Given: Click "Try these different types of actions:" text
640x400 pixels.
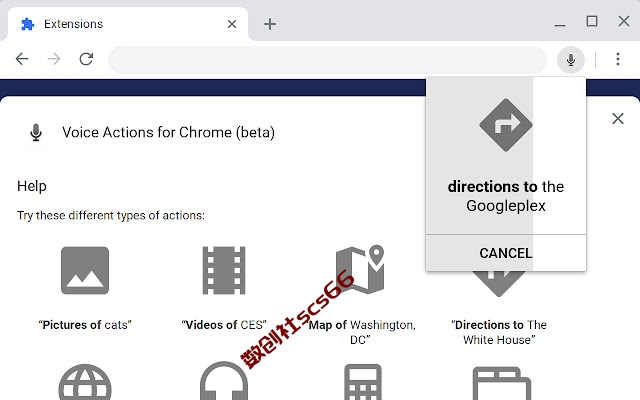Looking at the screenshot, I should pos(111,216).
